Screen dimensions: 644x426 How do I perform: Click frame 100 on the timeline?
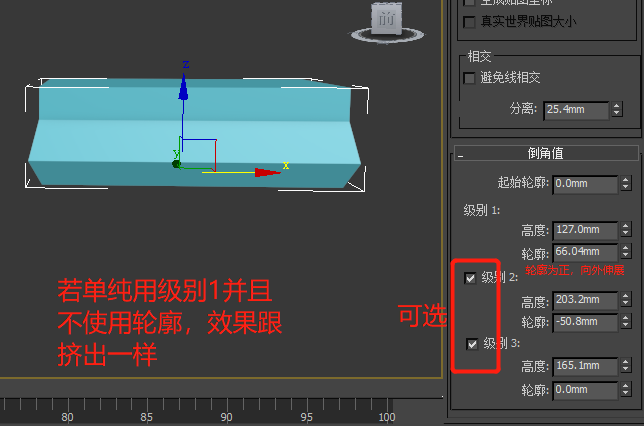tap(386, 417)
